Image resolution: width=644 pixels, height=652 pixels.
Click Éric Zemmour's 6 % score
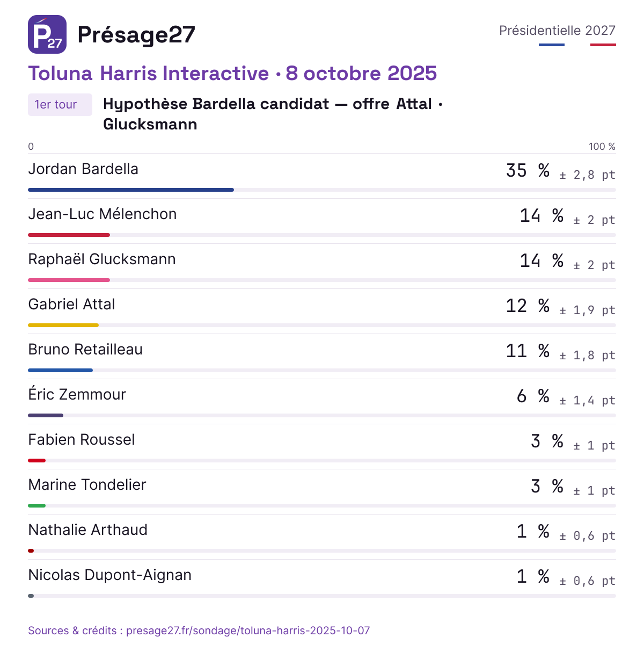point(533,396)
